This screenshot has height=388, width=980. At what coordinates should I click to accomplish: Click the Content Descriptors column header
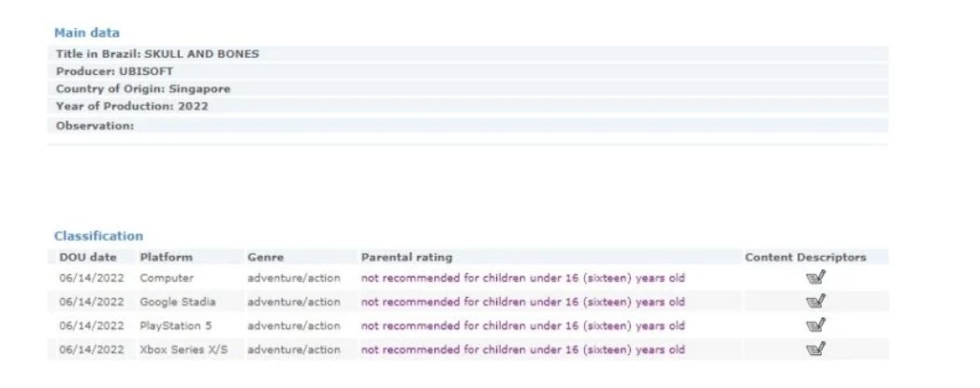tap(805, 257)
